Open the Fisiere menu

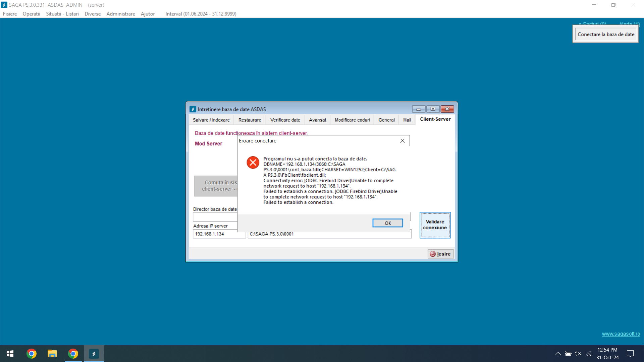(x=10, y=14)
